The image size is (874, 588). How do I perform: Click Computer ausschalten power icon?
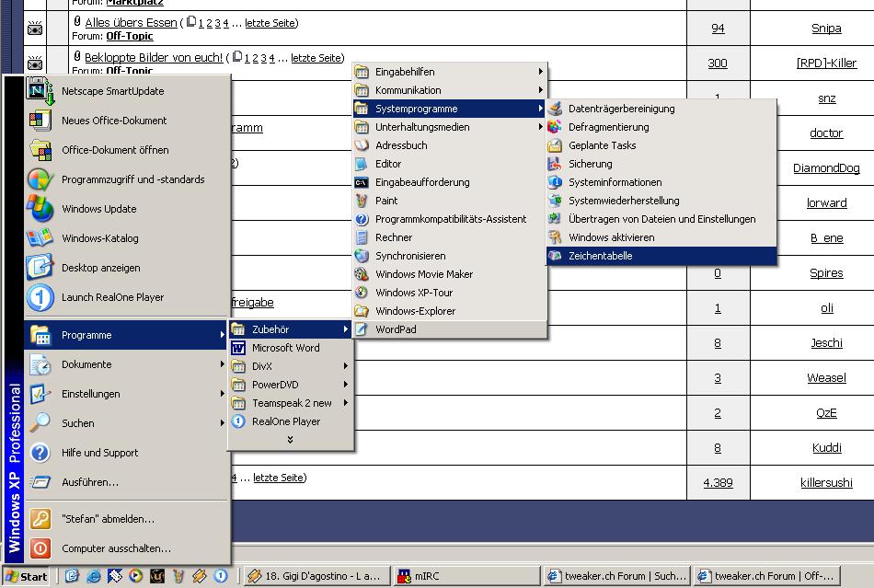pyautogui.click(x=40, y=548)
